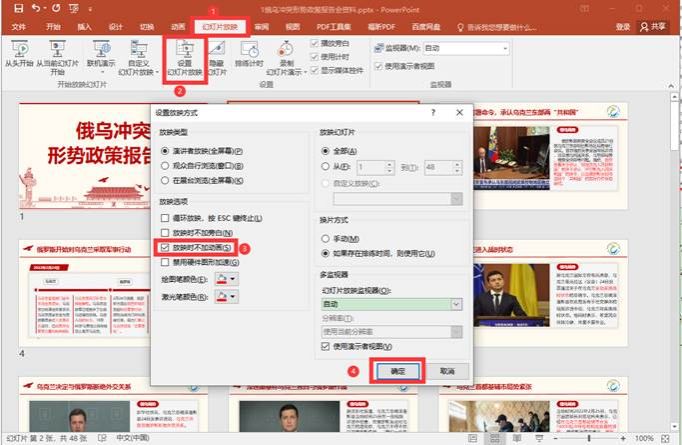
Task: Select 手动 advance slides radio option
Action: click(325, 239)
